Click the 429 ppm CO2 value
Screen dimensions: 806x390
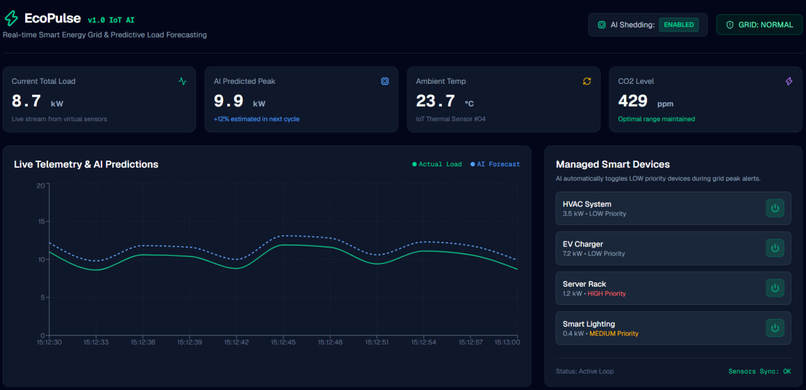point(646,102)
